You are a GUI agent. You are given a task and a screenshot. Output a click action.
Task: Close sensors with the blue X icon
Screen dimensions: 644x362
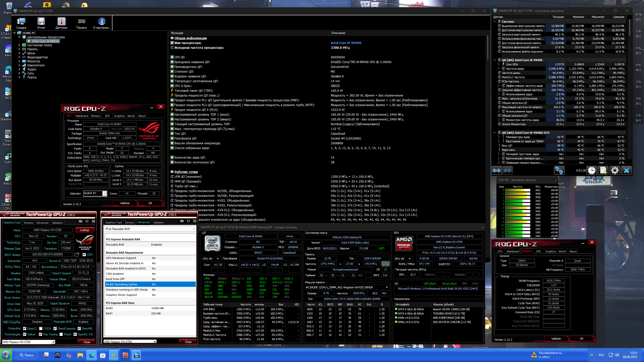pyautogui.click(x=626, y=170)
